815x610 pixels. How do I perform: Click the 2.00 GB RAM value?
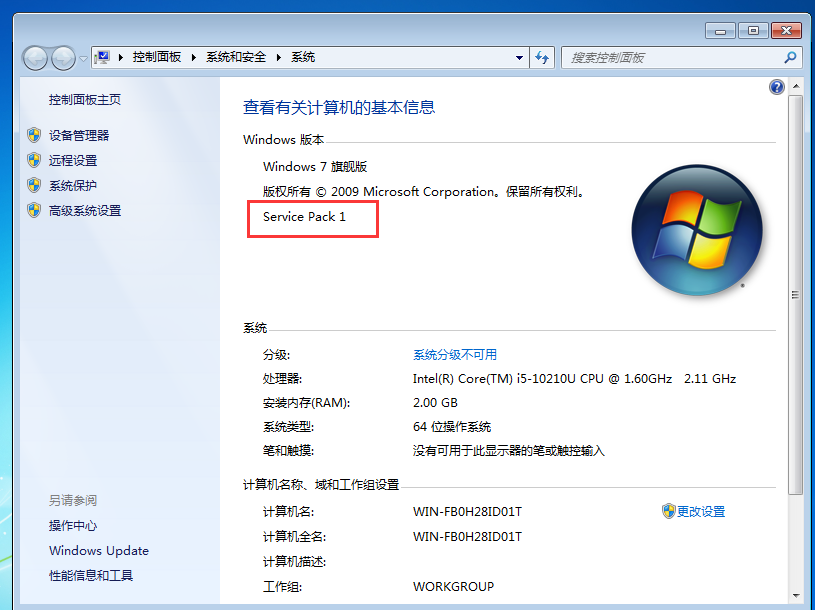(435, 402)
